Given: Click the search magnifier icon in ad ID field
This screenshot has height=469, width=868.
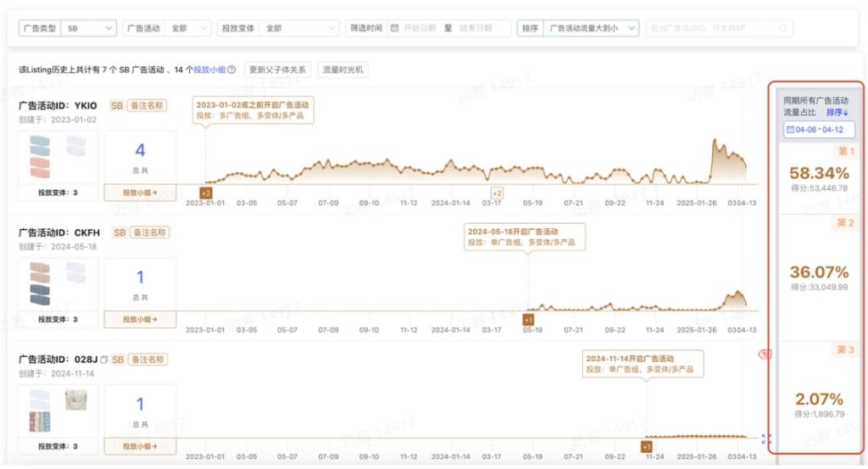Looking at the screenshot, I should pos(783,28).
